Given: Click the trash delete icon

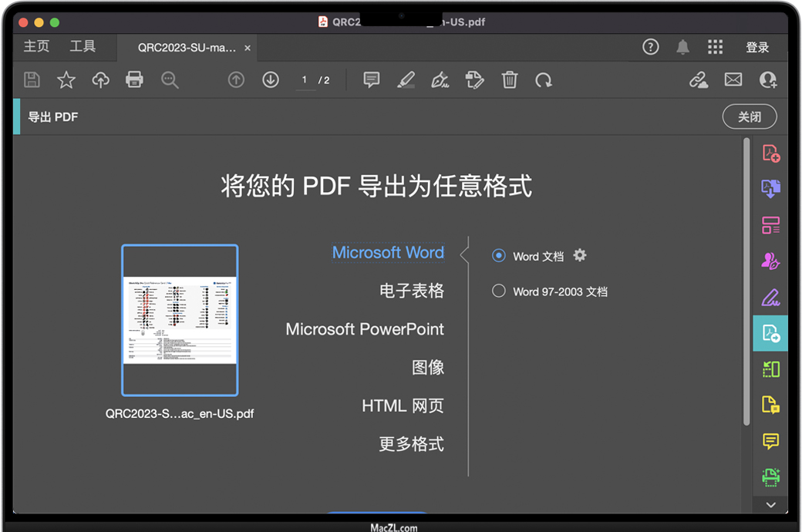Looking at the screenshot, I should pos(509,79).
